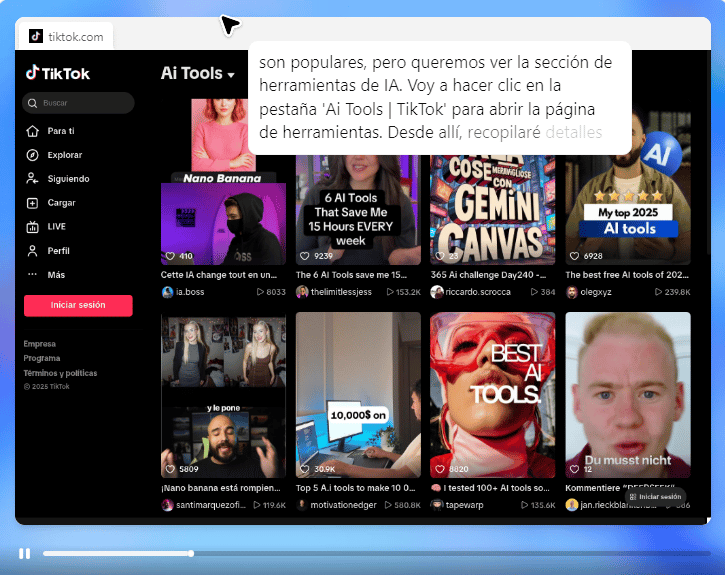Open the Du musst nicht video thumbnail
The width and height of the screenshot is (725, 575).
click(x=628, y=395)
